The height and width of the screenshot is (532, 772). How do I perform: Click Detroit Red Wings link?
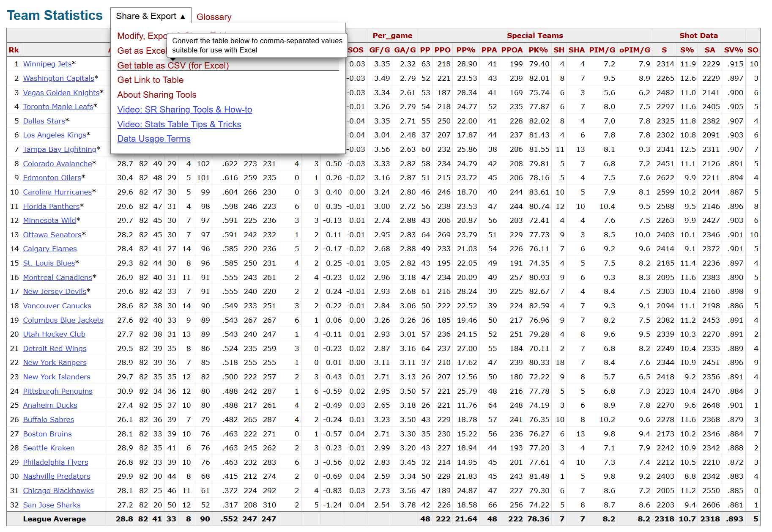click(55, 348)
